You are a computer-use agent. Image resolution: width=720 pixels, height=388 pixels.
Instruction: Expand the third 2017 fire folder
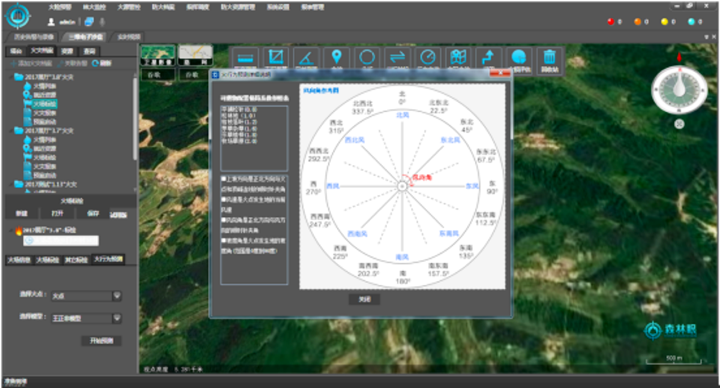pyautogui.click(x=11, y=184)
